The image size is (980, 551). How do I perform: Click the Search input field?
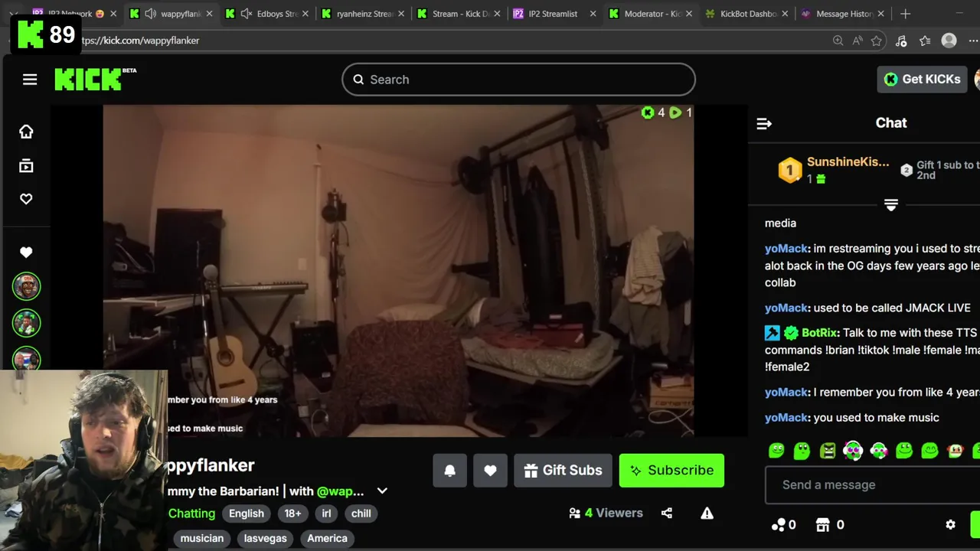[518, 80]
